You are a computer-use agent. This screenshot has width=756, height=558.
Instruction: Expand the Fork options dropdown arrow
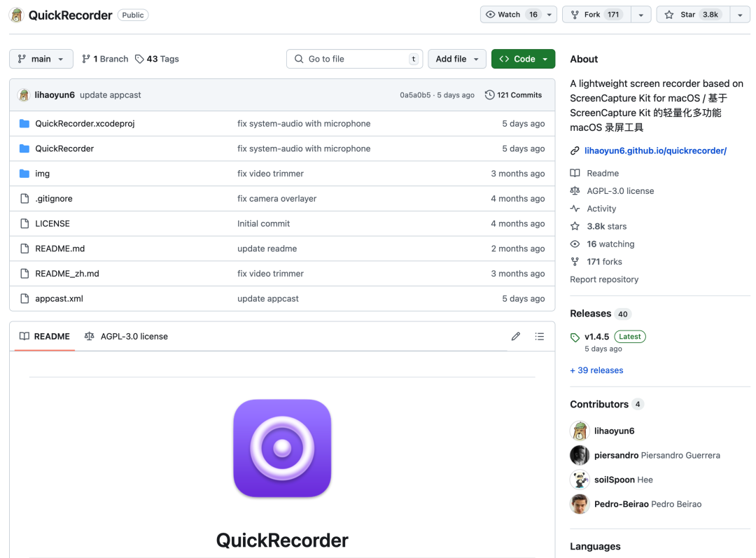[640, 15]
